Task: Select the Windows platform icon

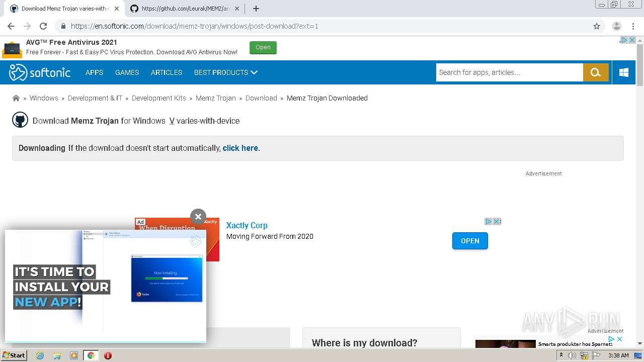Action: click(x=624, y=72)
